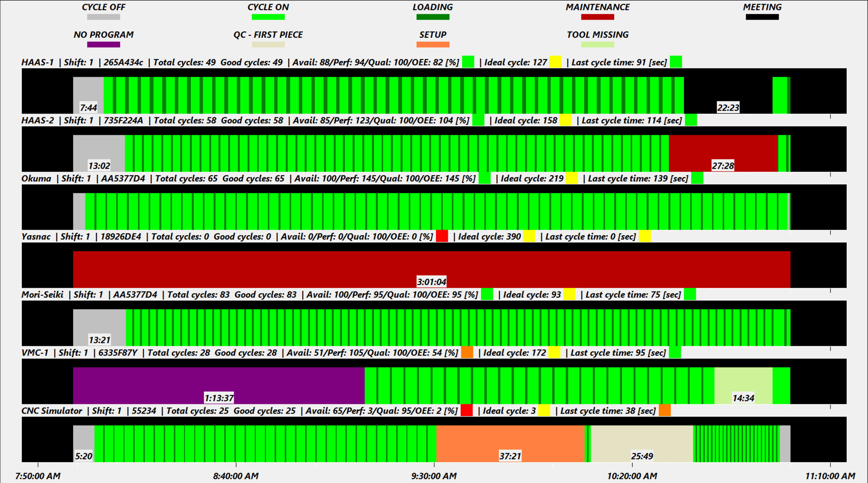Click VMC-1 green last cycle time indicator
This screenshot has width=868, height=483.
(x=675, y=352)
